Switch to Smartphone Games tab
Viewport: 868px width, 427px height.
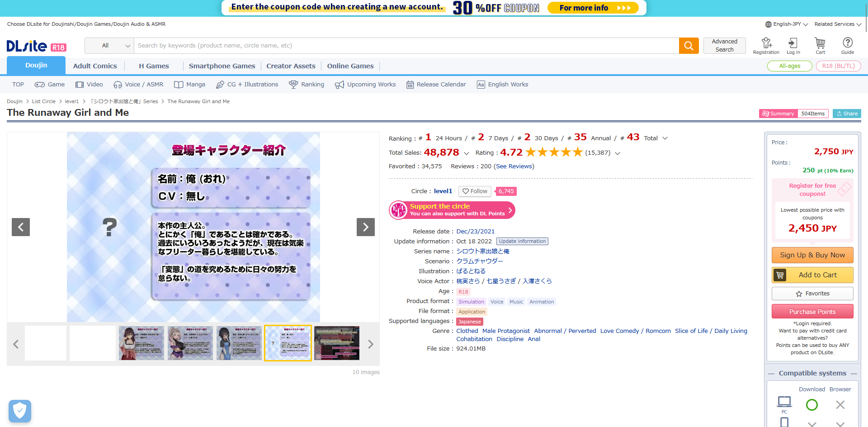click(x=222, y=66)
